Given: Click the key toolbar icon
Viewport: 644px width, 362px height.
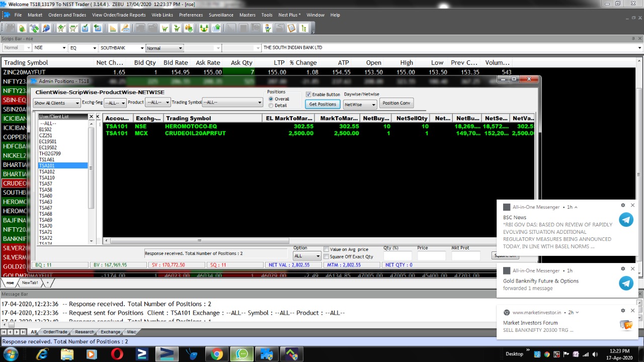Looking at the screenshot, I should [x=125, y=29].
